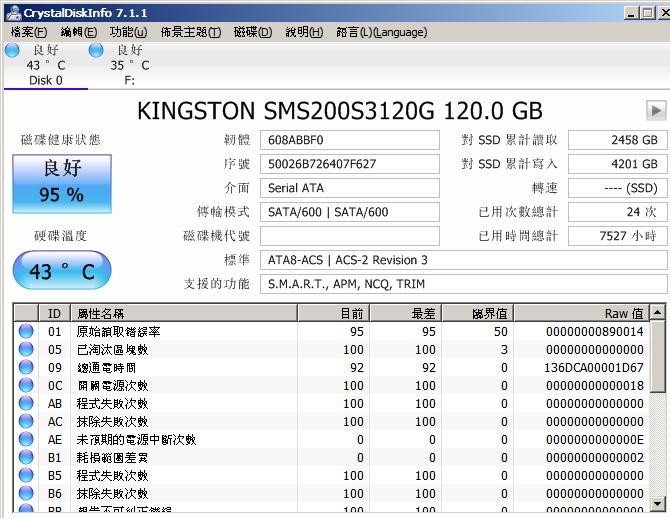Select the Disk 0 drive tab
Viewport: 670px width, 518px height.
[46, 65]
